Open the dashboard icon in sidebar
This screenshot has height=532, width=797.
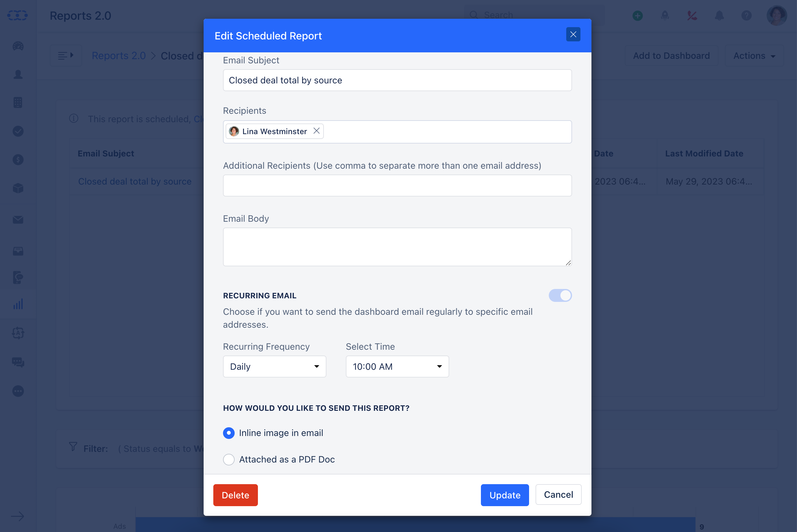18,46
